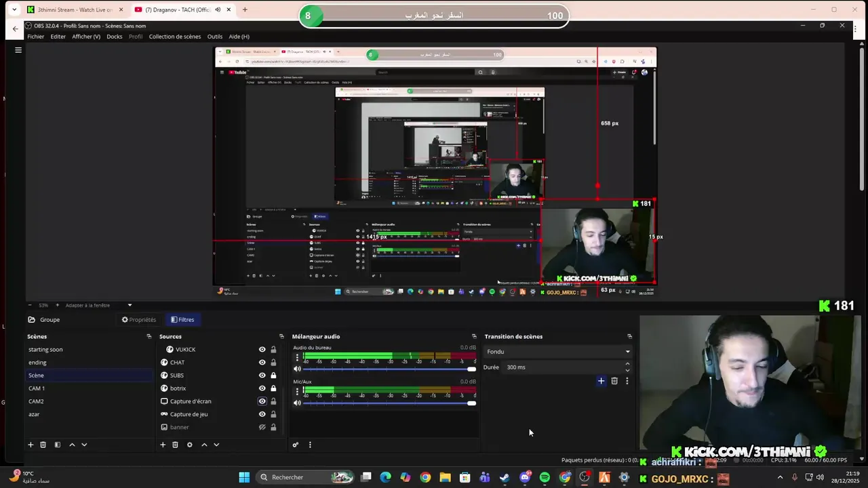This screenshot has width=868, height=488.
Task: Open audio mixer three-dot menu at bottom
Action: click(x=310, y=445)
